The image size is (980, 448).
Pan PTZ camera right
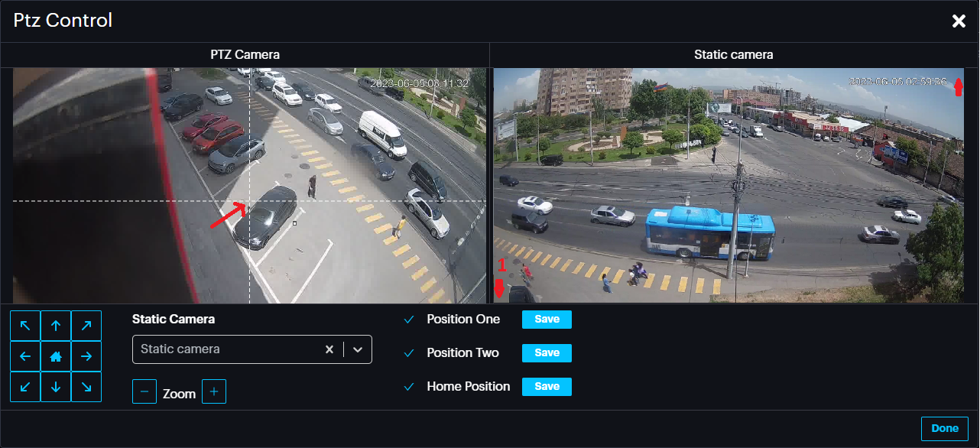86,356
